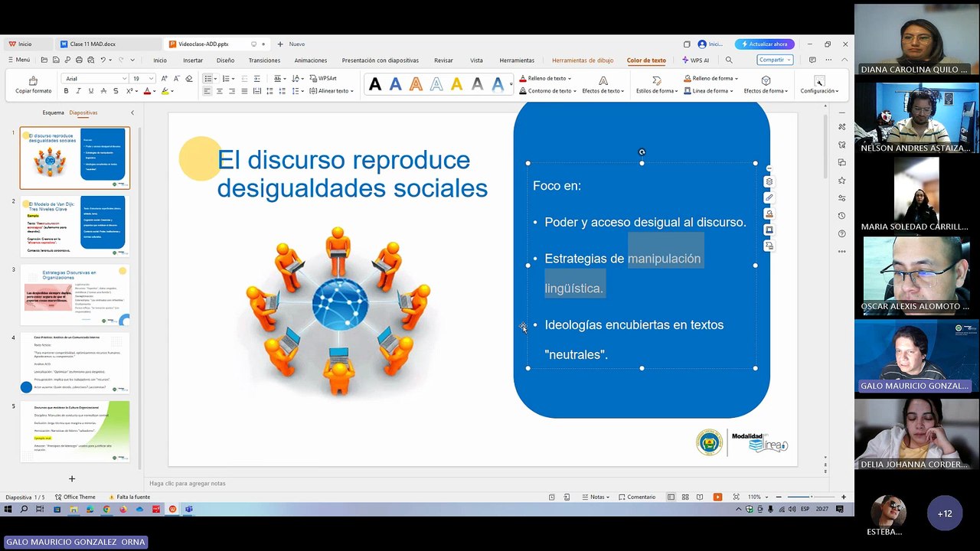The height and width of the screenshot is (551, 980).
Task: Click the save icon in quick toolbar
Action: click(55, 60)
